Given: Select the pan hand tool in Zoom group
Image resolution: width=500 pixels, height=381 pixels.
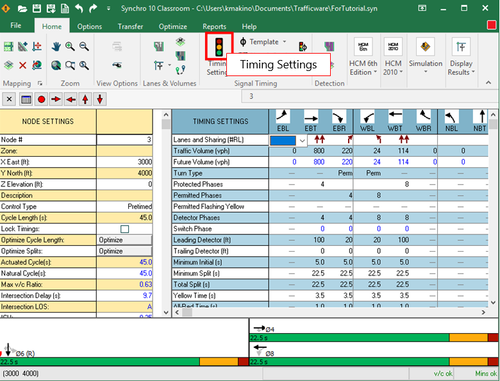Looking at the screenshot, I should point(56,47).
